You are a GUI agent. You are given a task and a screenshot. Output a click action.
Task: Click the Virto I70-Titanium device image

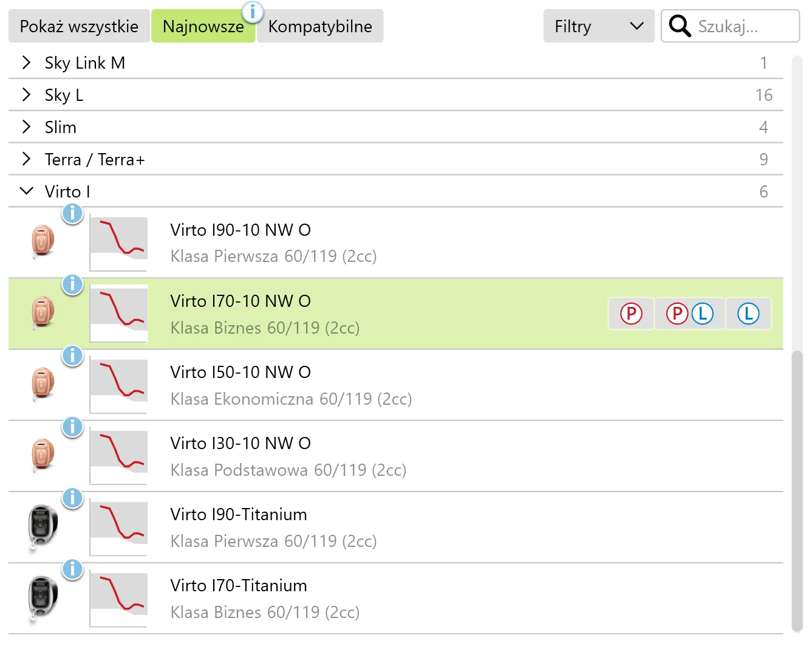(43, 599)
